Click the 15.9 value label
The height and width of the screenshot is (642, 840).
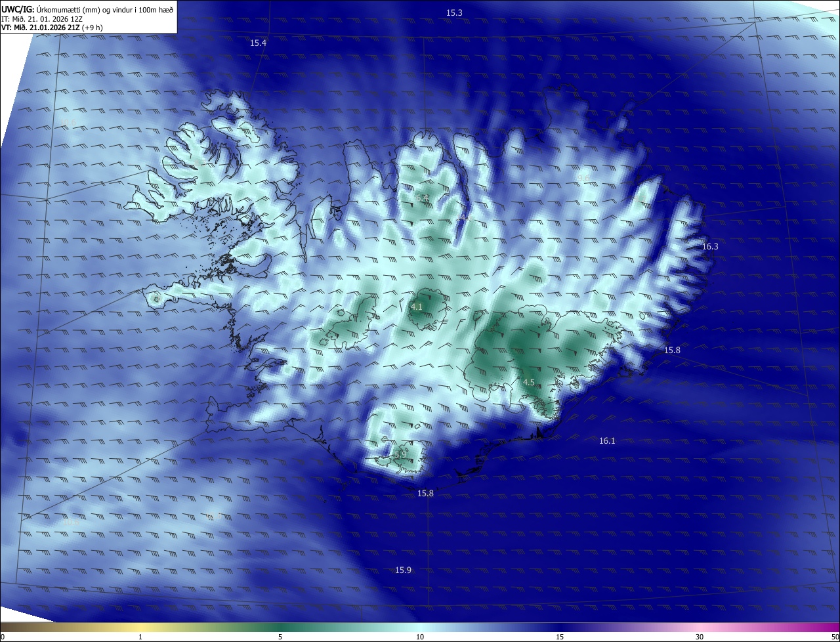click(x=403, y=570)
